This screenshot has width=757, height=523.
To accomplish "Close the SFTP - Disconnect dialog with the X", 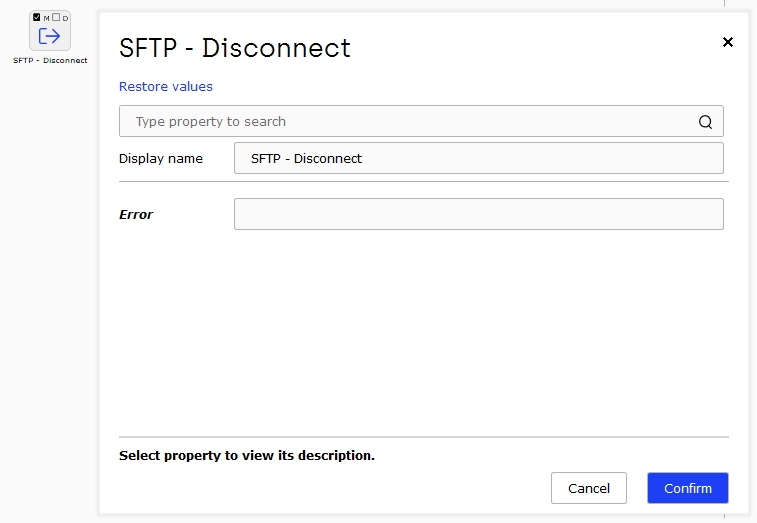I will 728,42.
